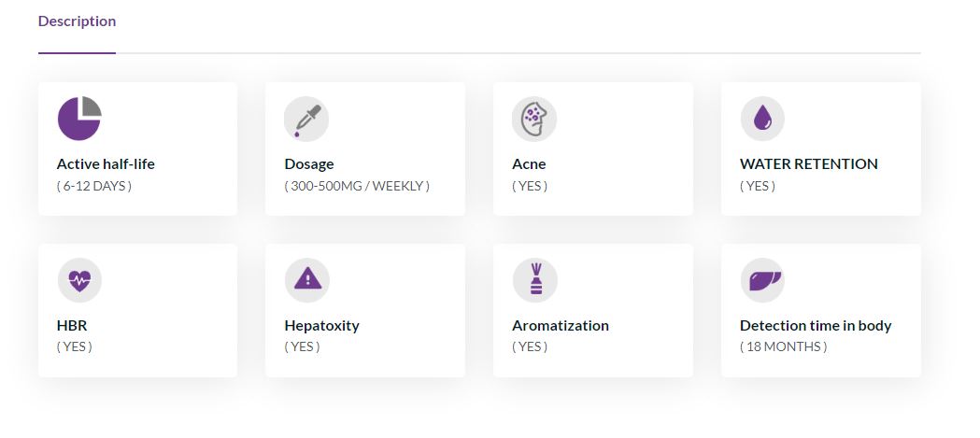
Task: Select the Active half-life heading
Action: [x=106, y=164]
